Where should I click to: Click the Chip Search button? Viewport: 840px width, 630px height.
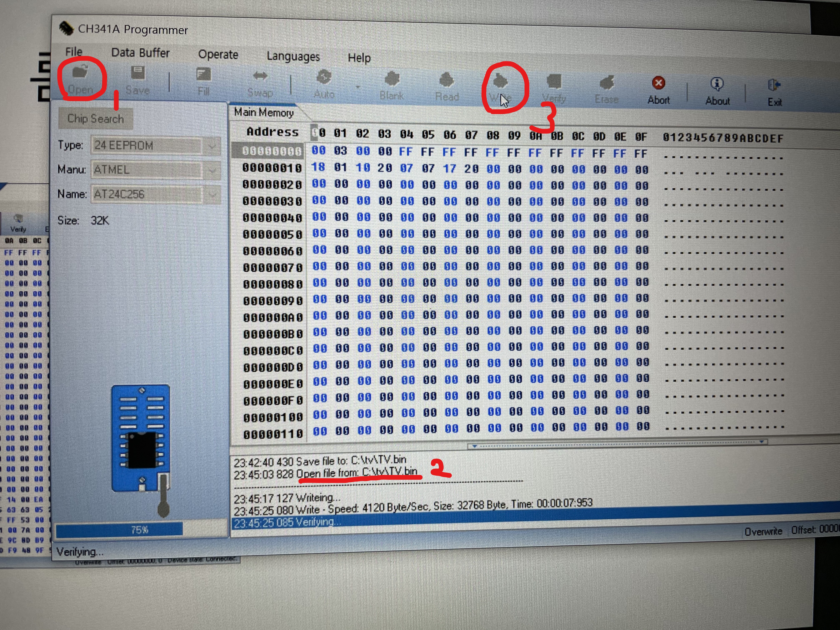click(96, 119)
